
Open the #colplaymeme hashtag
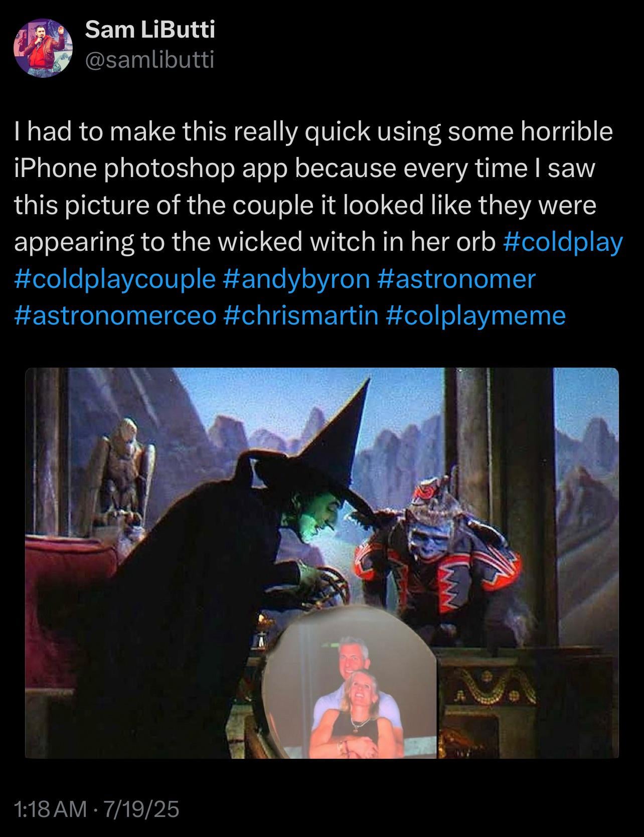[x=476, y=315]
